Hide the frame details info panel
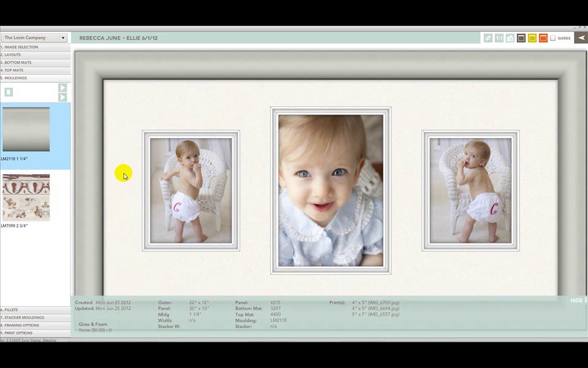588x368 pixels. pyautogui.click(x=578, y=301)
